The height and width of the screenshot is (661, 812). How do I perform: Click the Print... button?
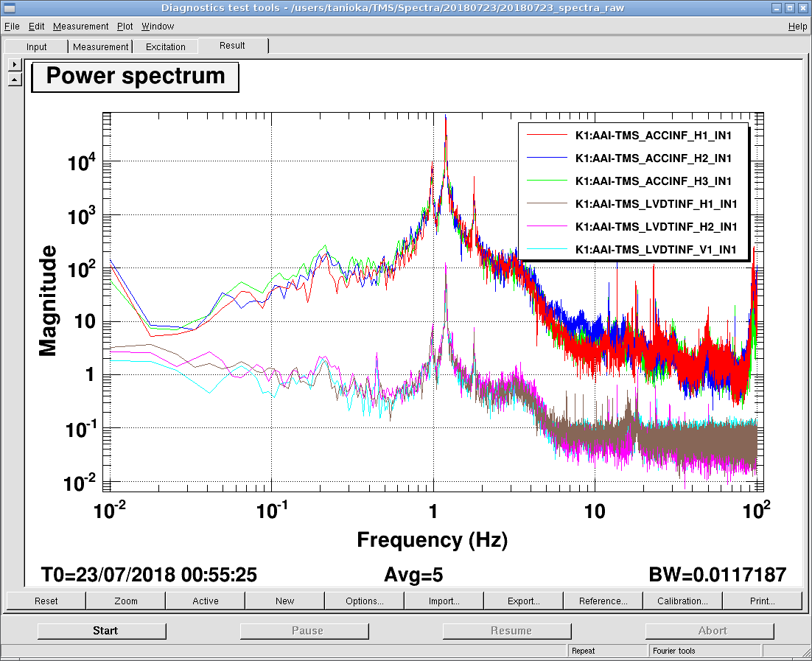[x=763, y=601]
